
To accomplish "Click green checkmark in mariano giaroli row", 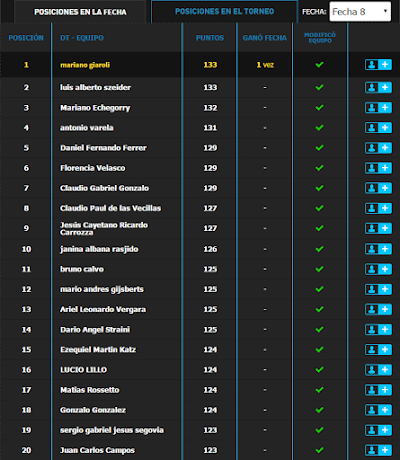I will click(x=319, y=65).
